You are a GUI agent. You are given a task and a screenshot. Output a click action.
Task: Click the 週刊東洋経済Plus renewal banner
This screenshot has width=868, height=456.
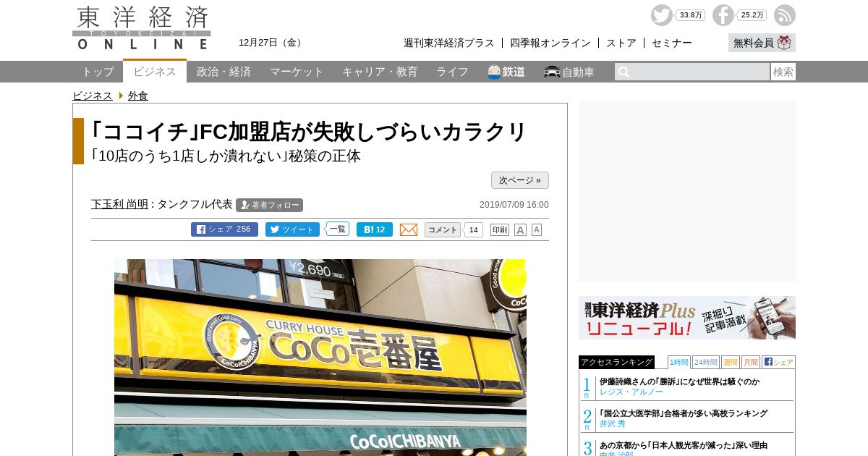687,318
